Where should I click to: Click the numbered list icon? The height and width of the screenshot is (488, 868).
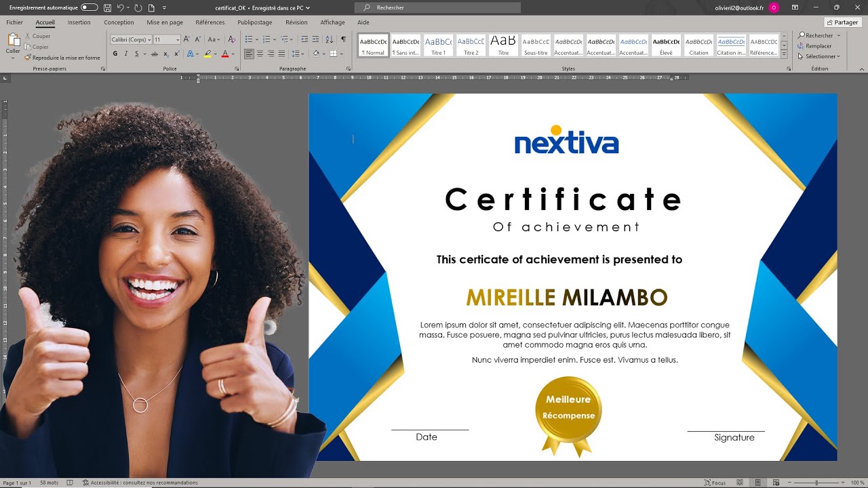266,39
